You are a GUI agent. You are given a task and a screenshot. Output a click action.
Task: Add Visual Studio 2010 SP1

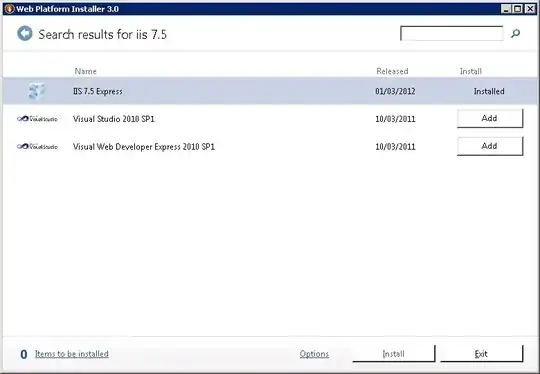(x=490, y=118)
